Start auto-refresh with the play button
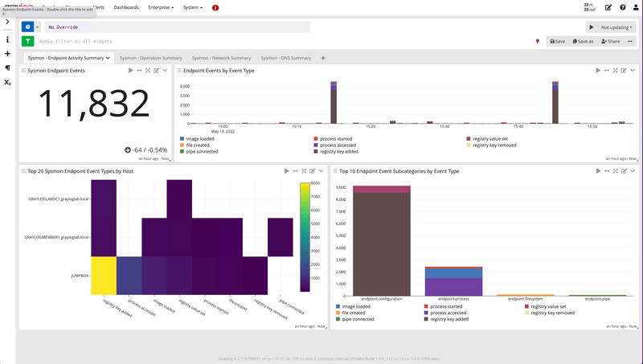Viewport: 643px width, 364px height. tap(592, 27)
